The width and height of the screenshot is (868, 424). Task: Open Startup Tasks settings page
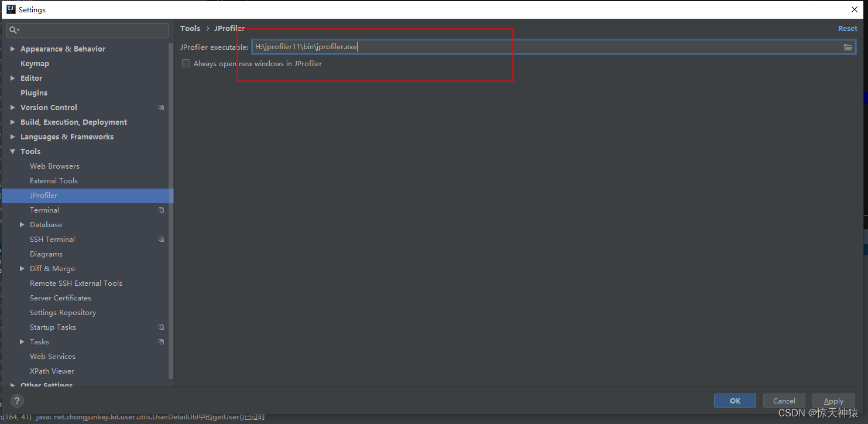pyautogui.click(x=53, y=327)
